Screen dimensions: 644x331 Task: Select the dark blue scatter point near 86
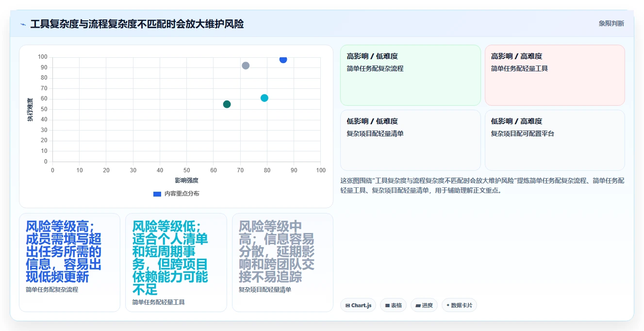[x=283, y=59]
